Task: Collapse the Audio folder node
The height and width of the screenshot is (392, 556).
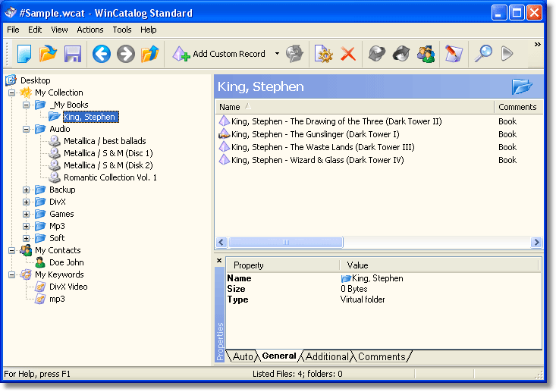Action: 26,129
